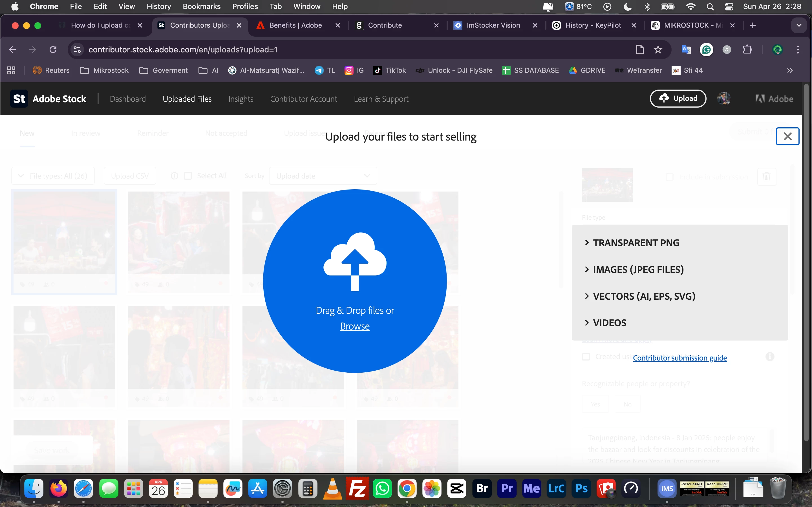Open the Google Translate extension icon

click(x=686, y=50)
